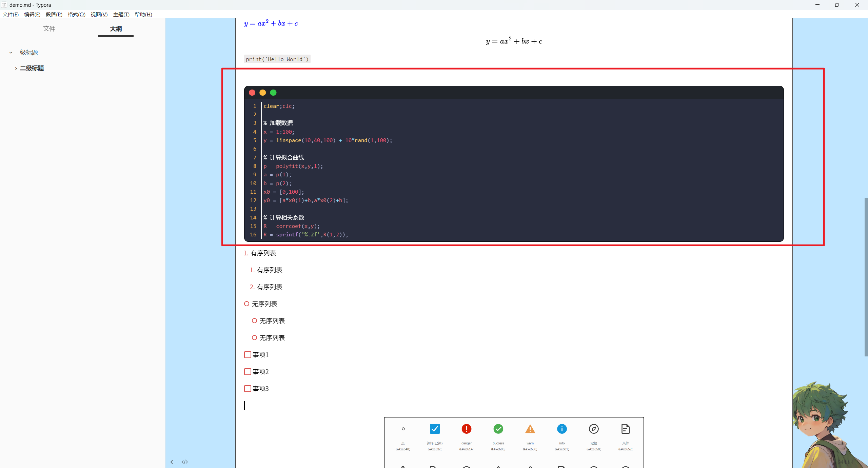The image size is (868, 468).
Task: Open the 视图(V) menu
Action: pos(99,15)
